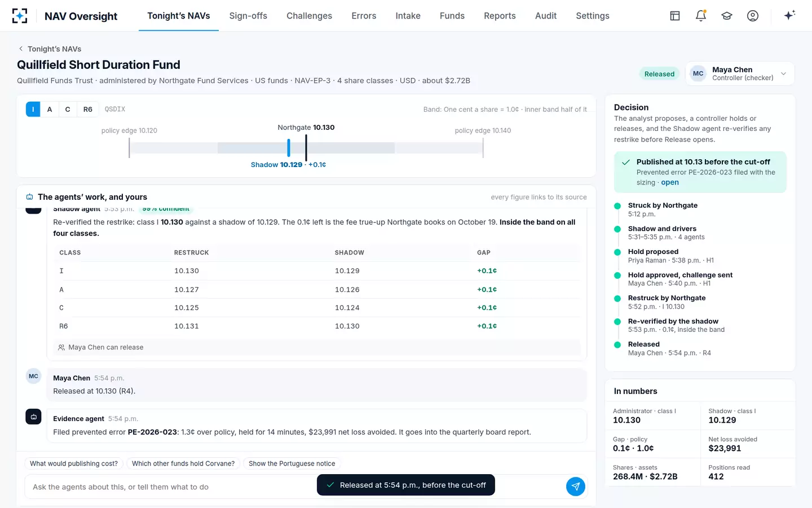Switch to the Tonight's NAVs tab
This screenshot has width=812, height=508.
point(179,16)
